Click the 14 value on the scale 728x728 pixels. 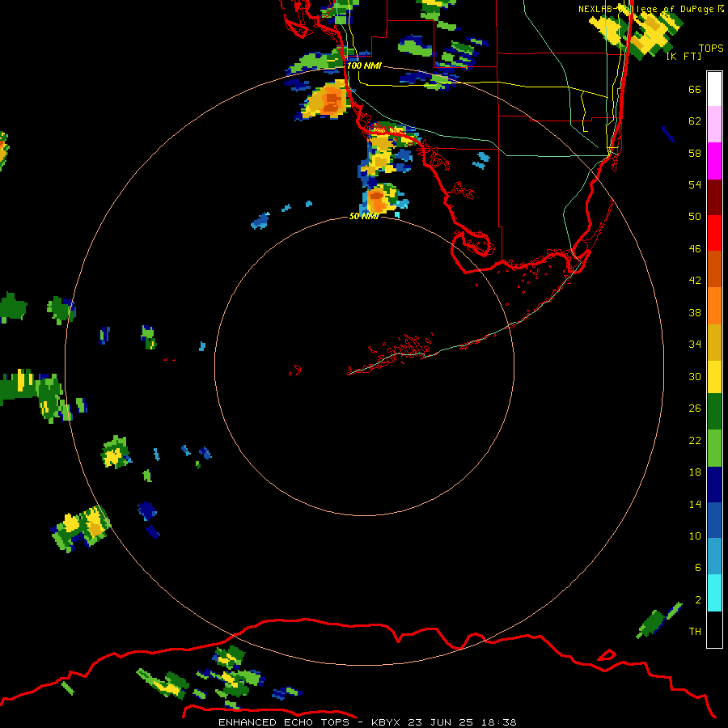tap(695, 504)
